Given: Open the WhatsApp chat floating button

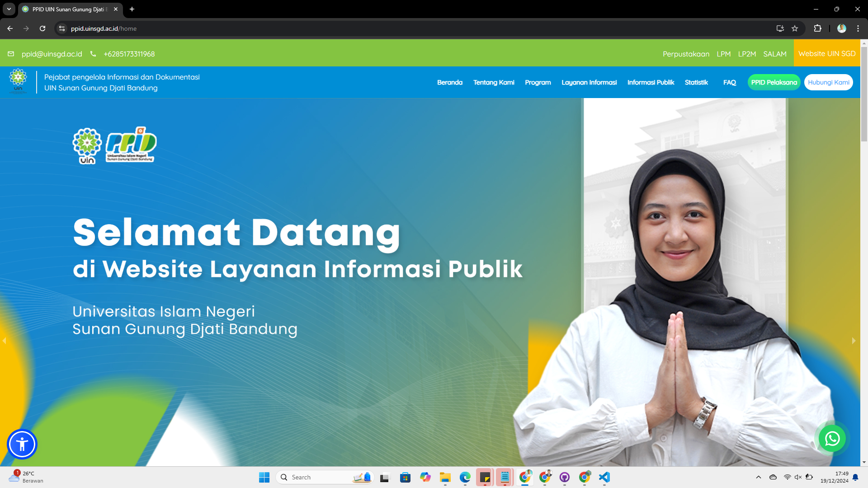Looking at the screenshot, I should pos(832,438).
